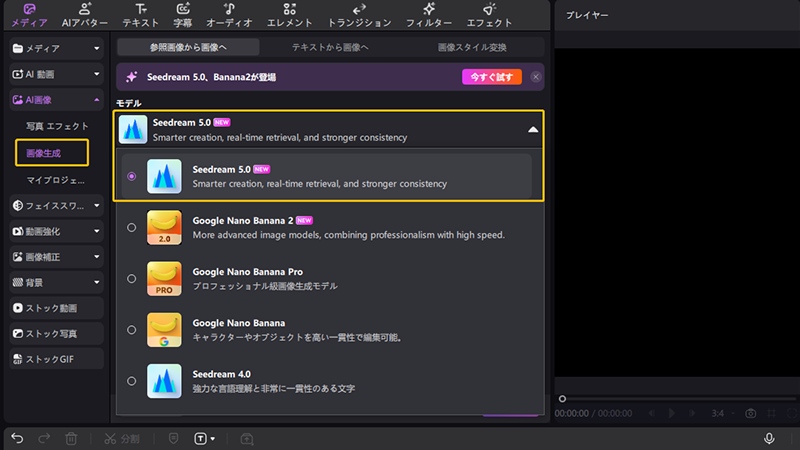Select Google Nano Banana radio button
Viewport: 800px width, 450px height.
132,330
